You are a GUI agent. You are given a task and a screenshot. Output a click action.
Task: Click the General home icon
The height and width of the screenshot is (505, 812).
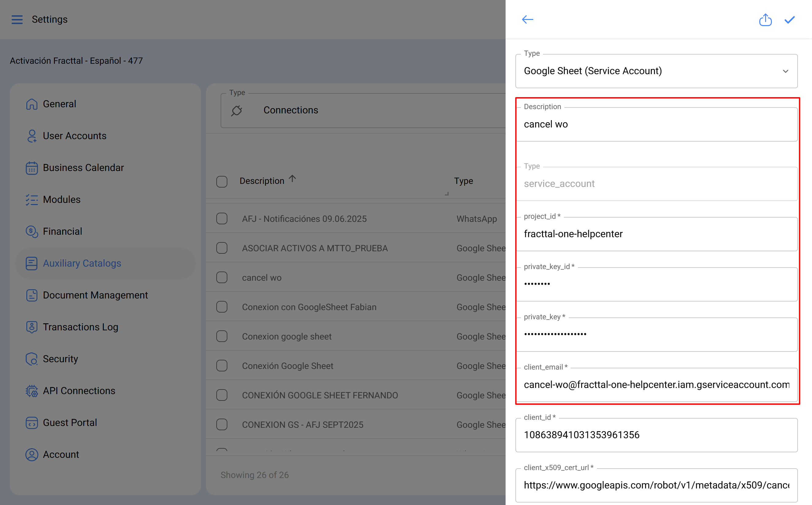32,104
